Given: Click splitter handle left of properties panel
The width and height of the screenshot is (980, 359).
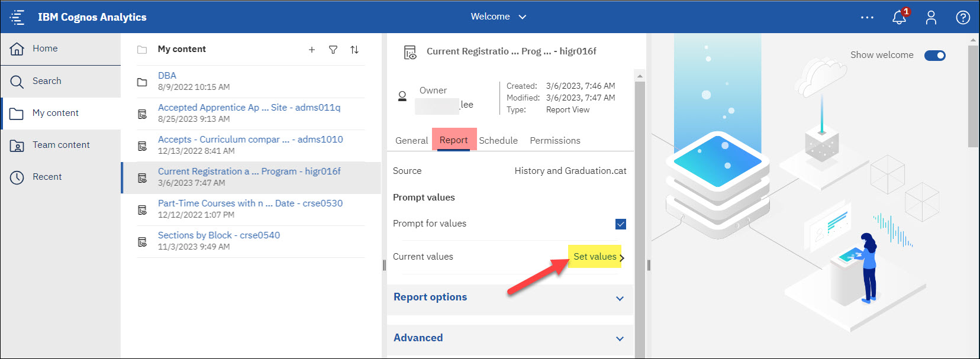Looking at the screenshot, I should point(384,265).
